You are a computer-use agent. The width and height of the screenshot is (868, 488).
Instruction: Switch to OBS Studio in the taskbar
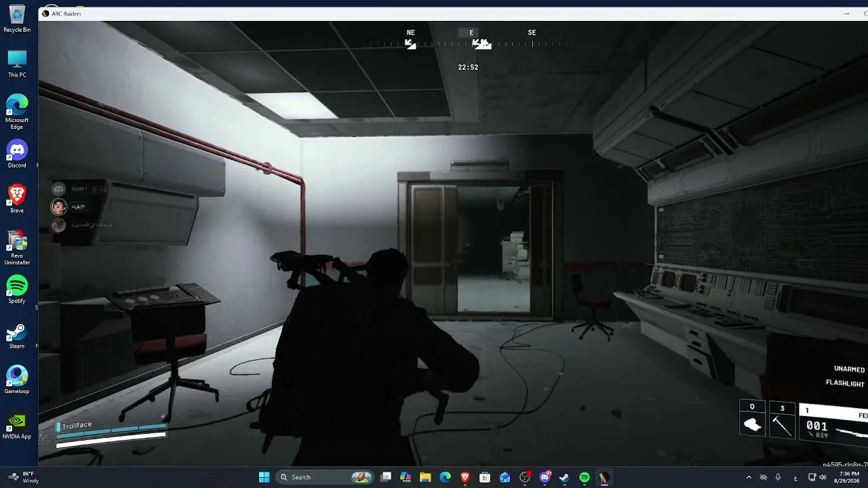[525, 477]
